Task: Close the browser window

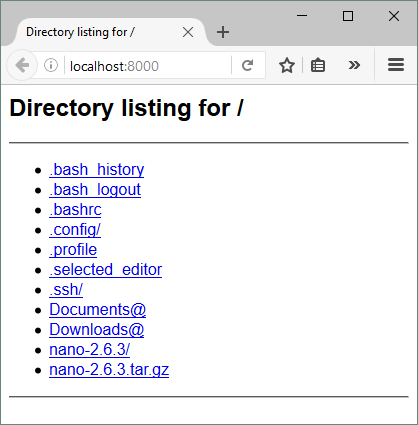Action: pyautogui.click(x=394, y=16)
